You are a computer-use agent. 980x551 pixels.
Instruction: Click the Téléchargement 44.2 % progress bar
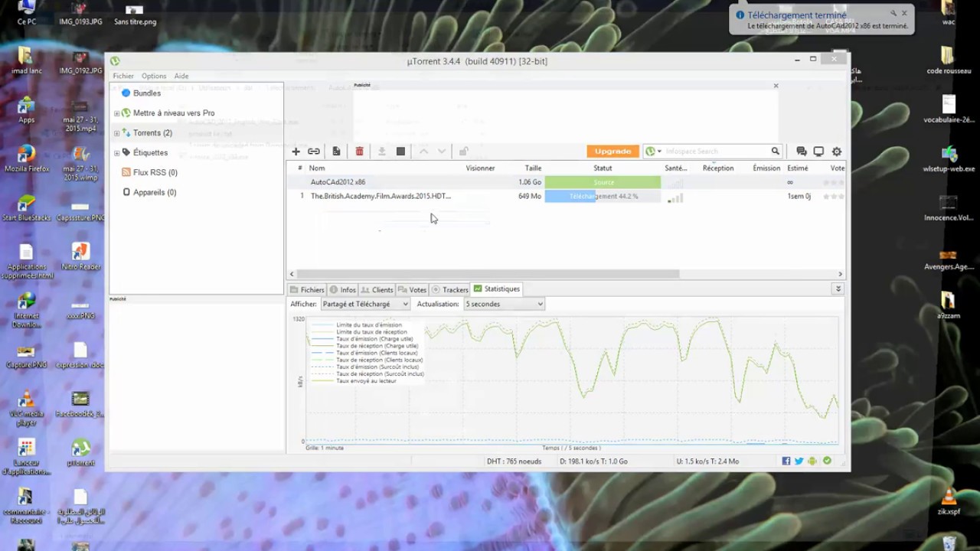(x=603, y=196)
